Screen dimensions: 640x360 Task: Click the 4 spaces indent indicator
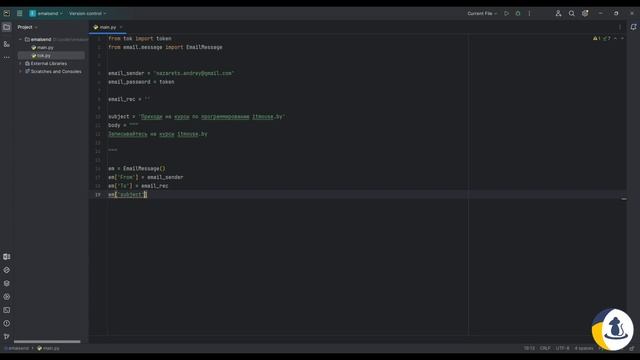click(584, 348)
